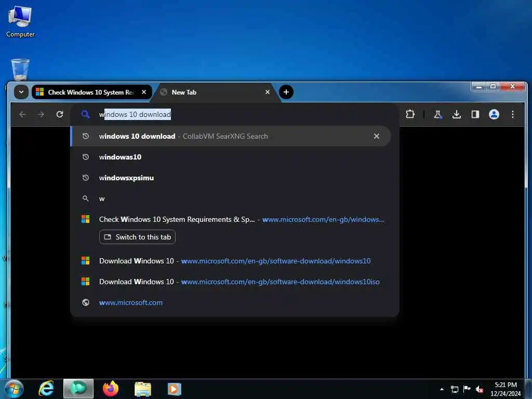Screen dimensions: 532x399
Task: Toggle the side panel icon
Action: click(475, 114)
